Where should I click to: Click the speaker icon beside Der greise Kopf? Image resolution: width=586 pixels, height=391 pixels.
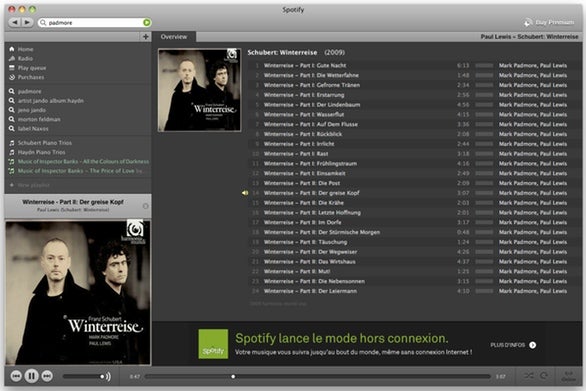point(245,193)
